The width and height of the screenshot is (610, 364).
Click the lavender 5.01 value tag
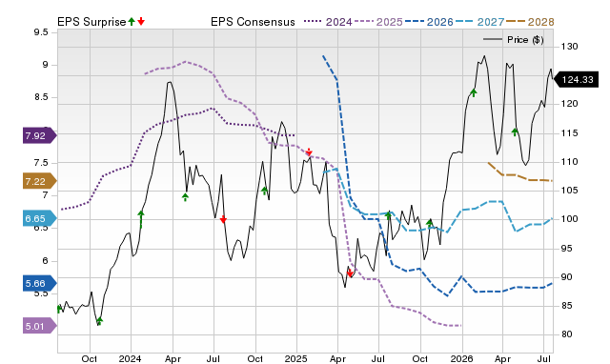click(40, 326)
